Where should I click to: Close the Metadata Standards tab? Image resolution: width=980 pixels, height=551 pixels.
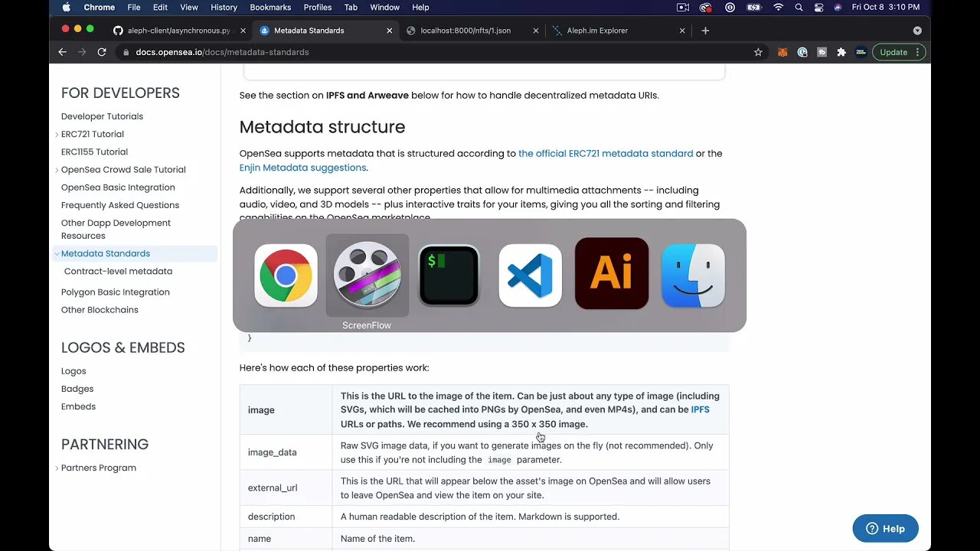(389, 31)
